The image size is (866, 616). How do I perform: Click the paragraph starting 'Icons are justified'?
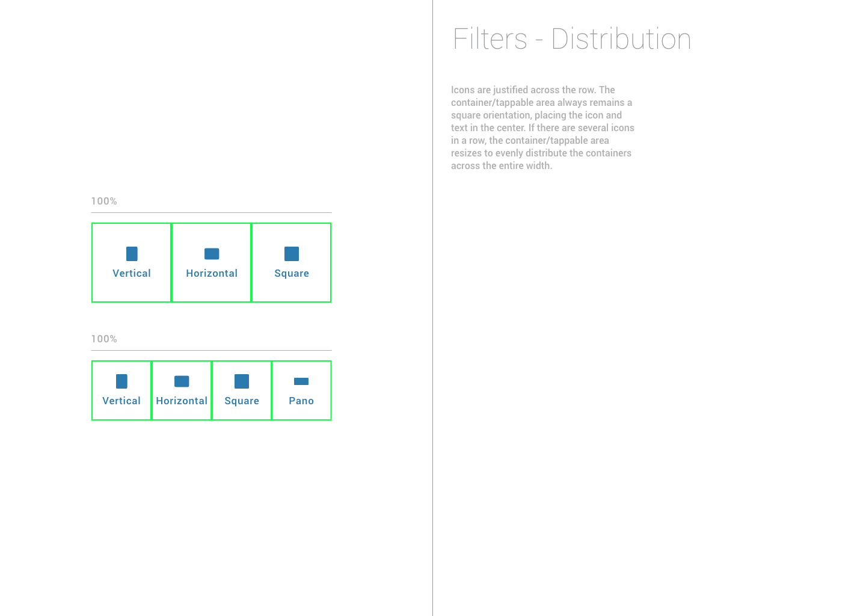(x=542, y=128)
